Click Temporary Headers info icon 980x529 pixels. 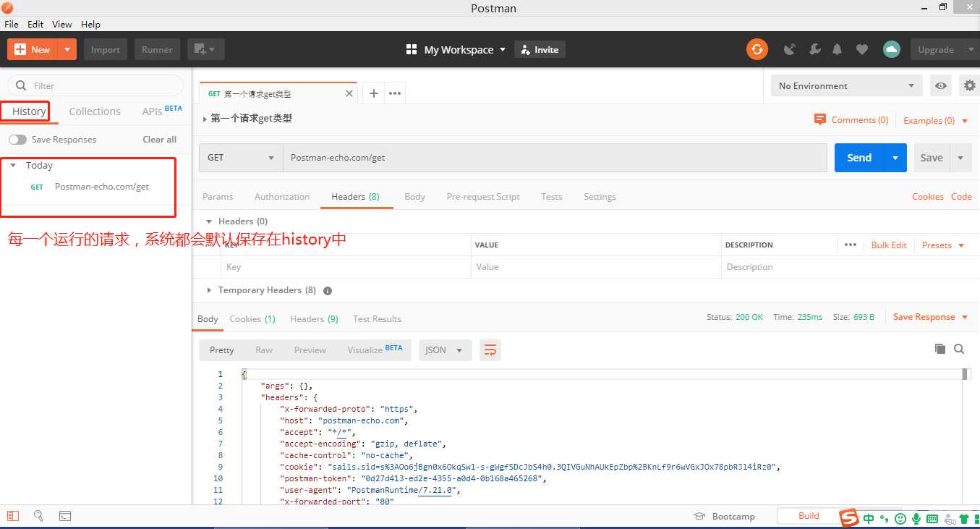point(328,290)
